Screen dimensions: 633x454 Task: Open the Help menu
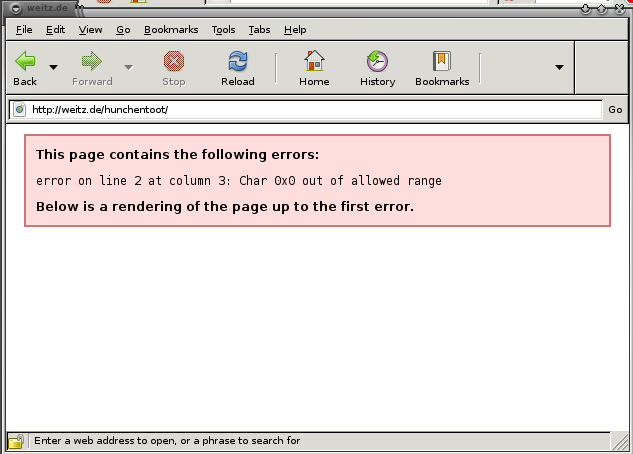tap(295, 30)
